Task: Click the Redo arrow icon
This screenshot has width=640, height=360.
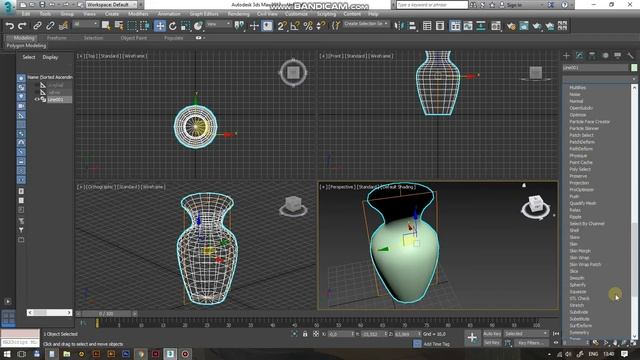Action: 22,26
